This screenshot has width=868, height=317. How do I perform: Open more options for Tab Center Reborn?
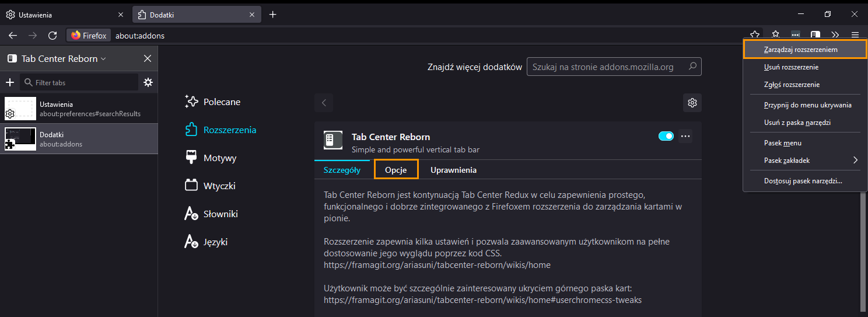(x=685, y=136)
